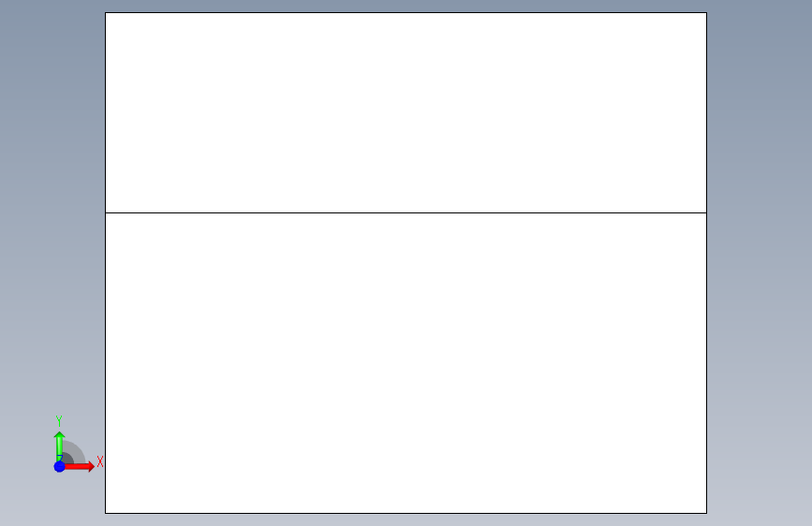Click the green Y axis arrow
812x526 pixels.
click(x=59, y=445)
